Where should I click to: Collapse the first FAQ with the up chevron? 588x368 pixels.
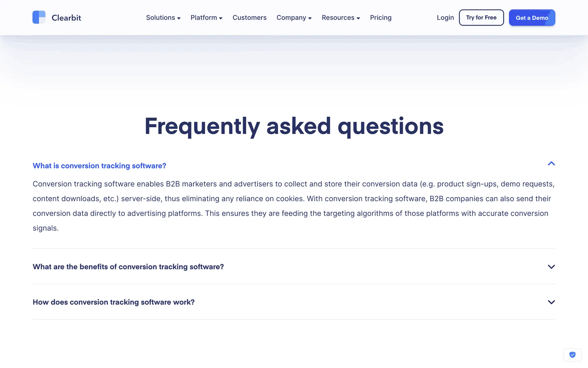[551, 164]
